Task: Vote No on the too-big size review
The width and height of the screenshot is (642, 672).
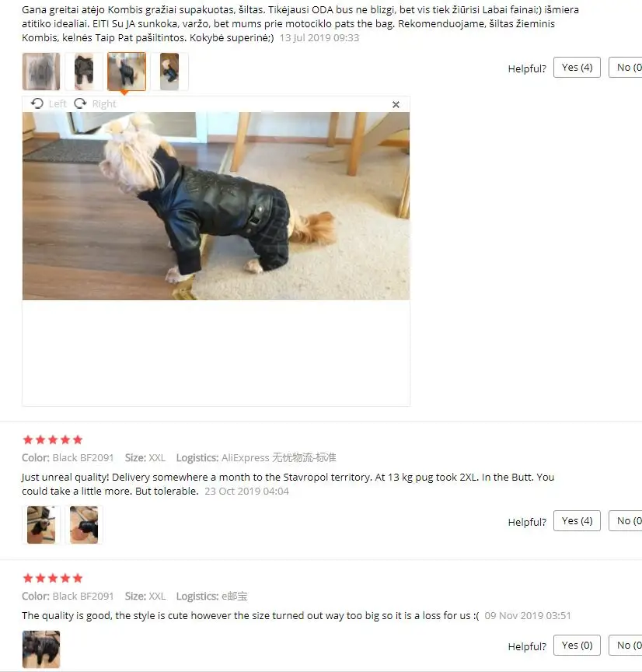Action: [x=626, y=645]
